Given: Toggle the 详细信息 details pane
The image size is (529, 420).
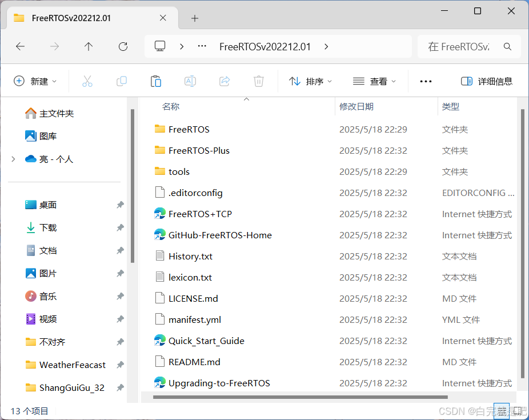Looking at the screenshot, I should (487, 81).
